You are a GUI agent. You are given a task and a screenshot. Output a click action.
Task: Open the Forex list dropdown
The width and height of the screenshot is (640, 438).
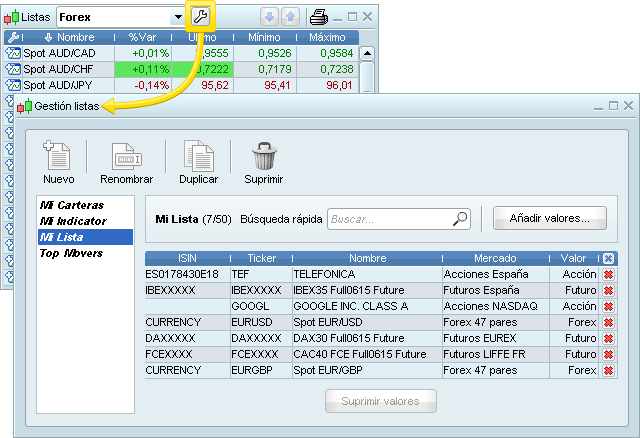[x=178, y=17]
